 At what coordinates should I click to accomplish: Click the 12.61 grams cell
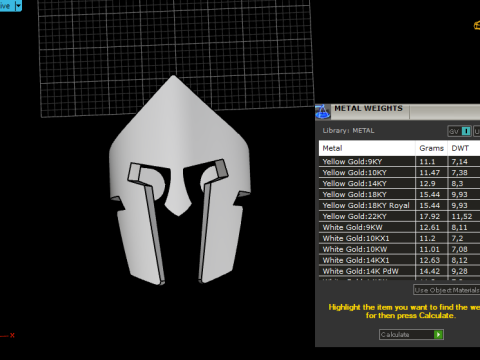click(x=430, y=228)
